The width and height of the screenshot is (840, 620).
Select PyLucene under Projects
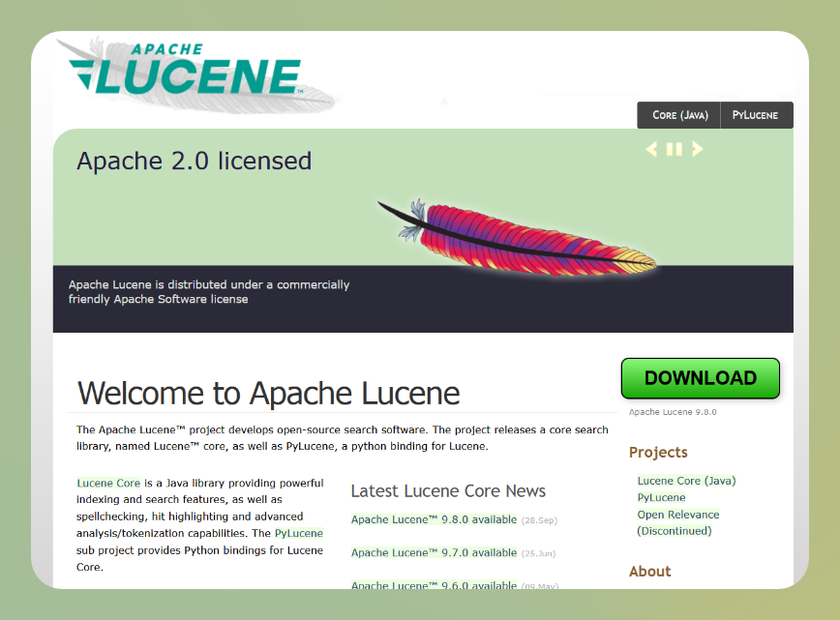[x=662, y=497]
